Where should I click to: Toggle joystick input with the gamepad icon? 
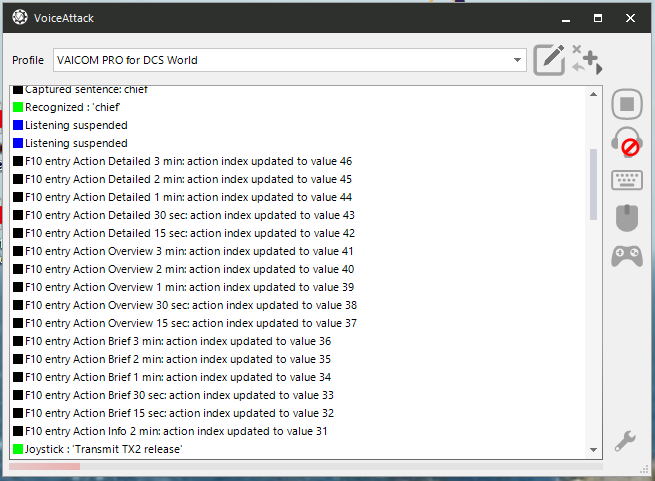point(627,256)
